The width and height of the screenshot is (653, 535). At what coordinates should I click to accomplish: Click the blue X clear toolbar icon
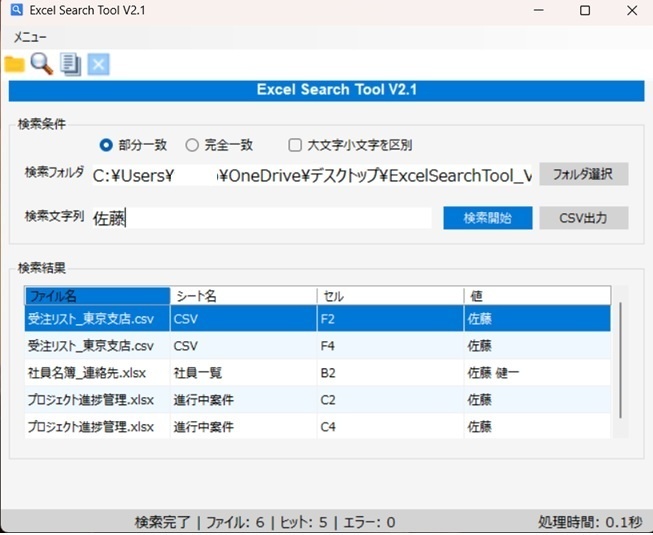click(x=98, y=64)
